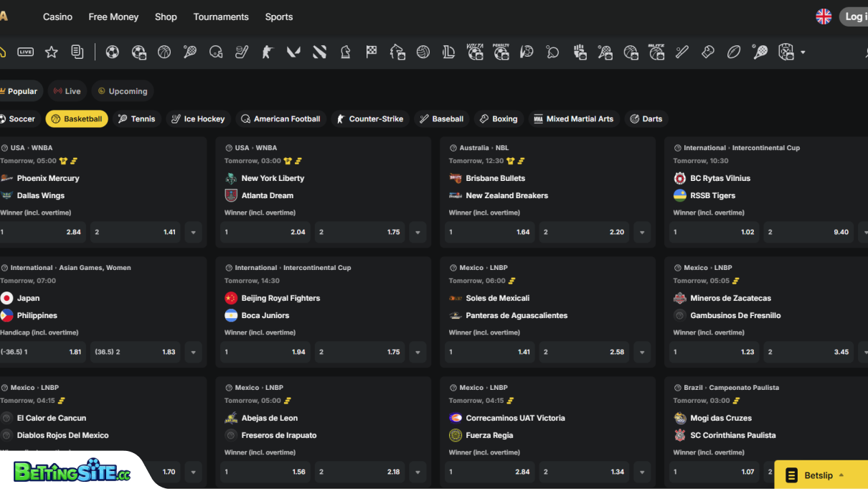Screen dimensions: 868x489
Task: Select the soccer ball sport icon
Action: tap(112, 52)
